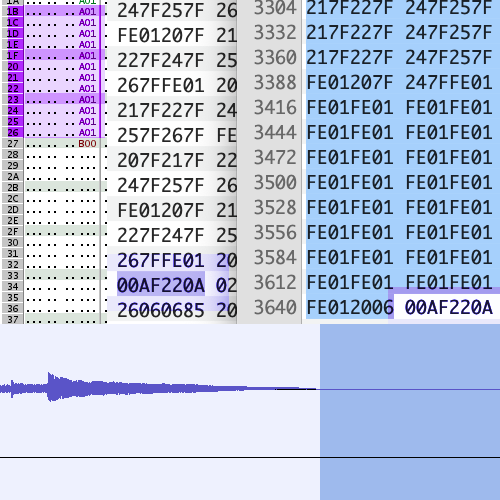
Task: Click the waveform's loudest attack peak
Action: [x=50, y=387]
